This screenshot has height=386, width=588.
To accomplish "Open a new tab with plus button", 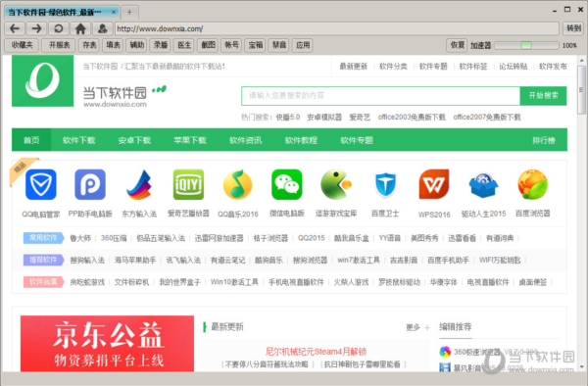I will 129,13.
